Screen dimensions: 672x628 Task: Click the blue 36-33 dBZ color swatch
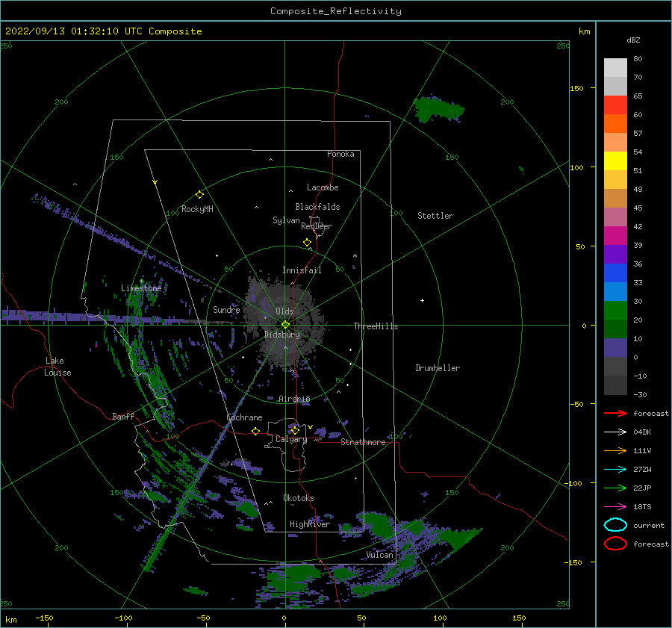pos(615,273)
